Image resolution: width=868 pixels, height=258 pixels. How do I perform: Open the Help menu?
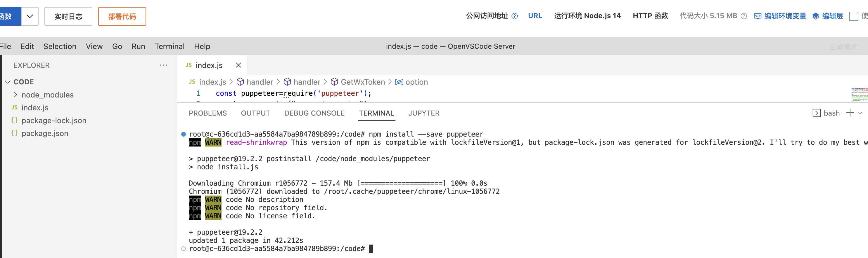(x=202, y=46)
